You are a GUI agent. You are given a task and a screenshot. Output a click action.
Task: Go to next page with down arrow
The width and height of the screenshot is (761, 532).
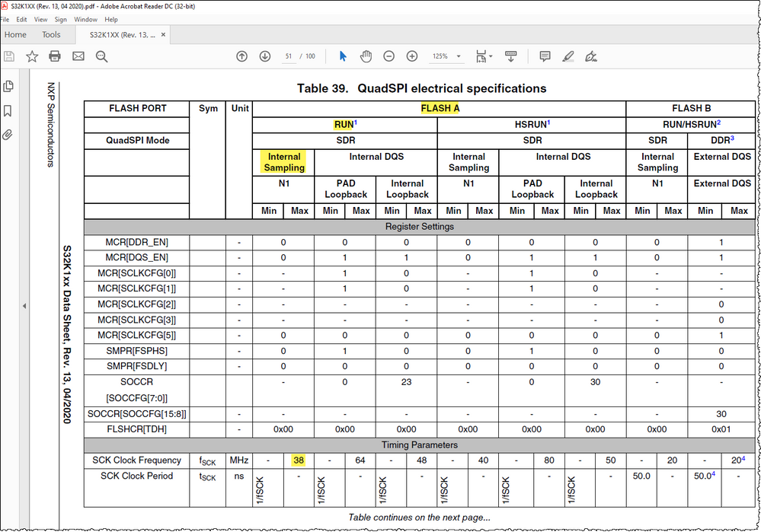(265, 56)
